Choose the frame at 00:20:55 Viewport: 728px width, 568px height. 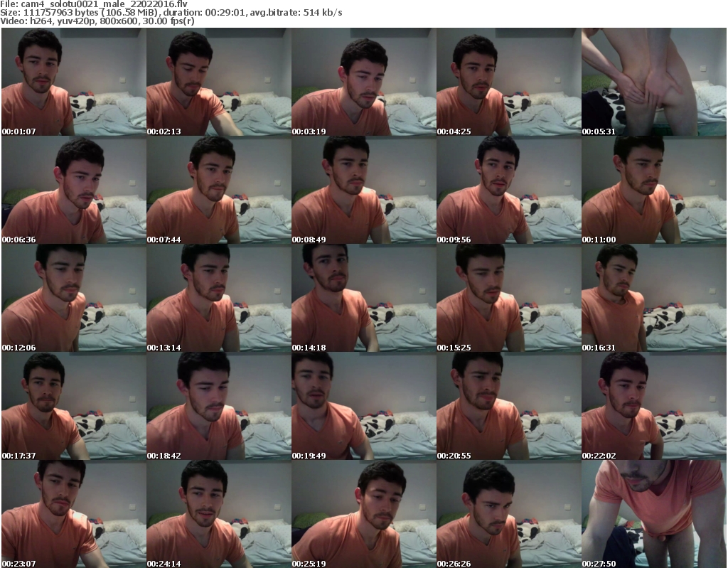tap(509, 406)
